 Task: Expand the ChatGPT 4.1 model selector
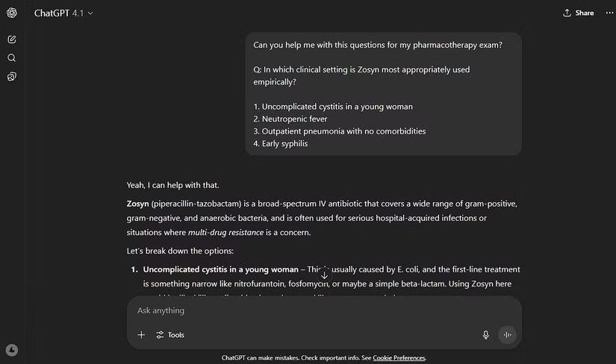[63, 13]
